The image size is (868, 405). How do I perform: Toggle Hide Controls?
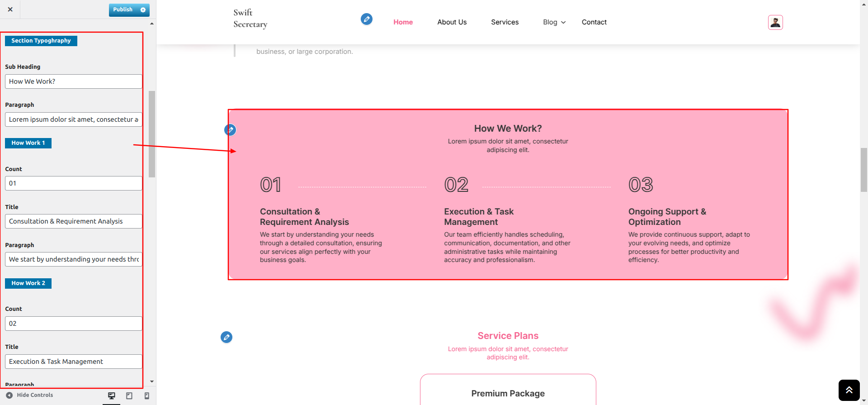(x=30, y=395)
